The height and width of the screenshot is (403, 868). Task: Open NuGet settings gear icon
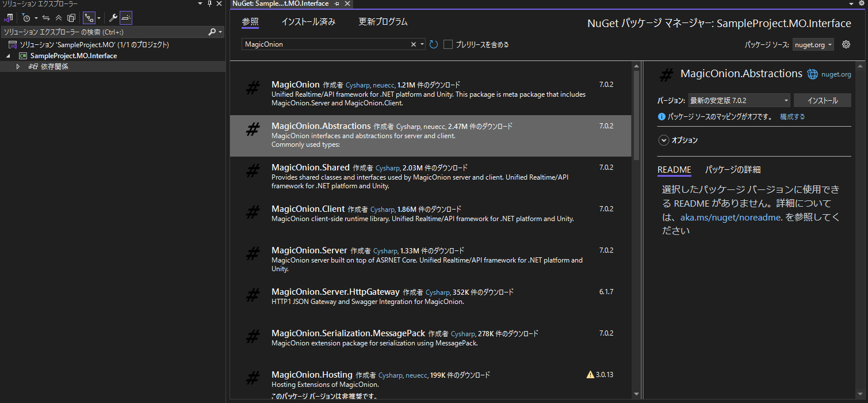pyautogui.click(x=846, y=44)
